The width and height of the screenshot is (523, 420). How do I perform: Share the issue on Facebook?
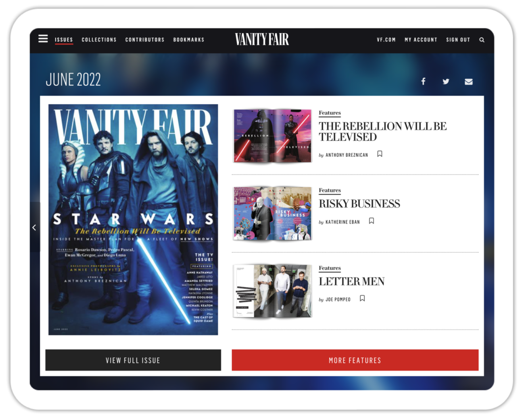[x=423, y=81]
